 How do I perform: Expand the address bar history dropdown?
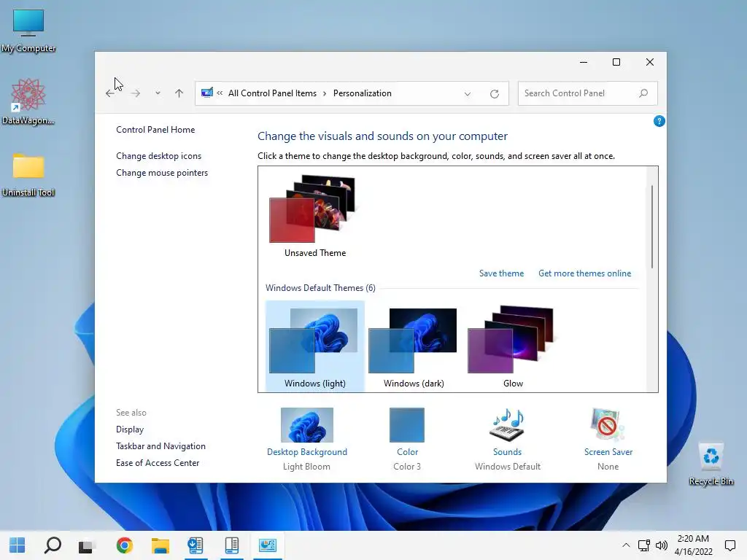[468, 94]
